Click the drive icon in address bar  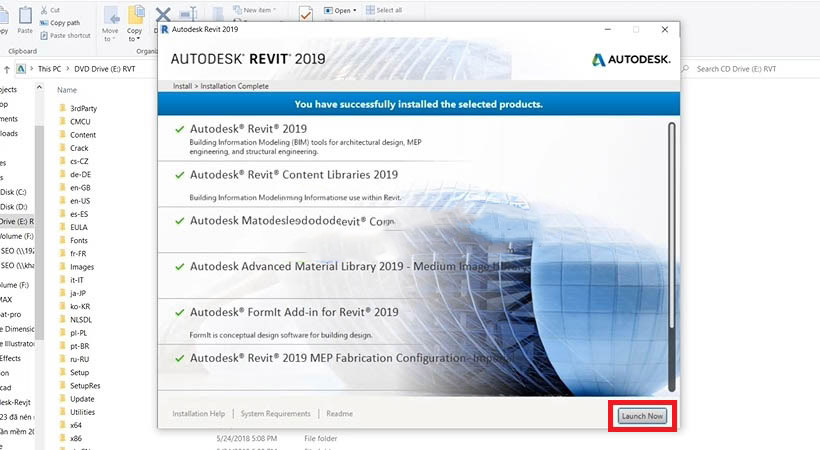[21, 69]
